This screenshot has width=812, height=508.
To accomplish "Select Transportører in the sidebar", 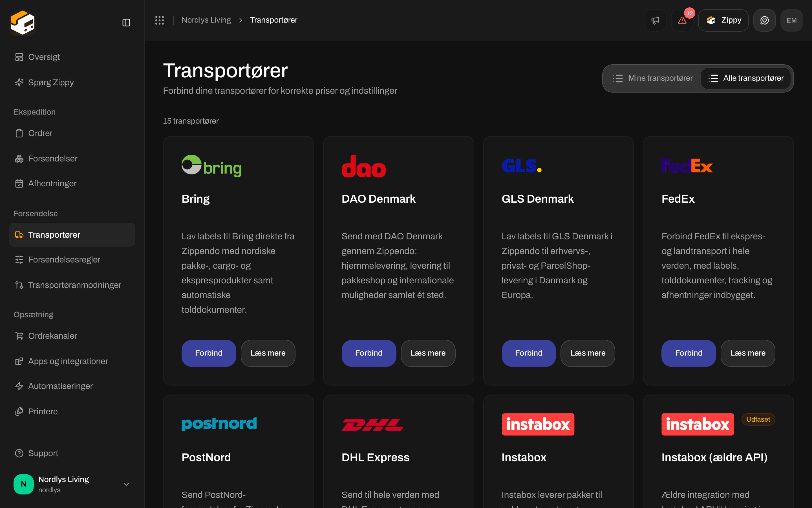I will pos(72,235).
